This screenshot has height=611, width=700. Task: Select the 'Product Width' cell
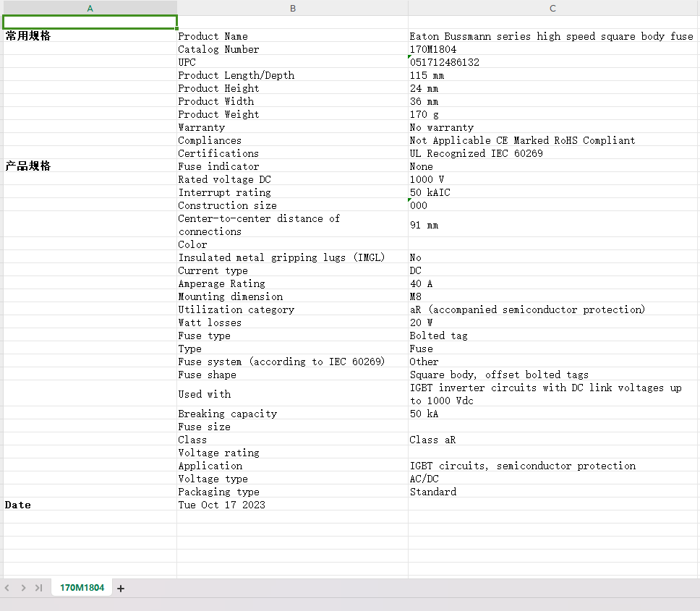292,101
